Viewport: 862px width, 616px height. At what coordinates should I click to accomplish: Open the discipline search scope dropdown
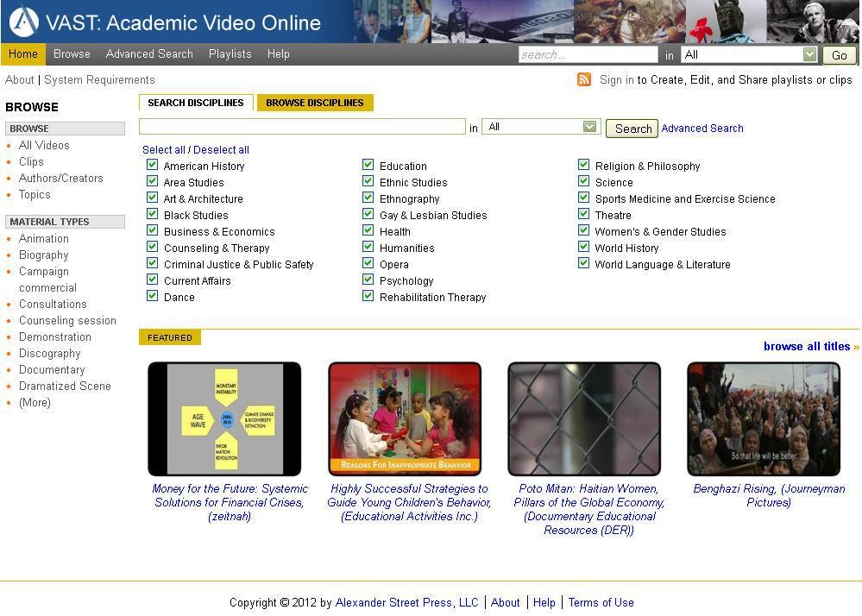[x=590, y=126]
